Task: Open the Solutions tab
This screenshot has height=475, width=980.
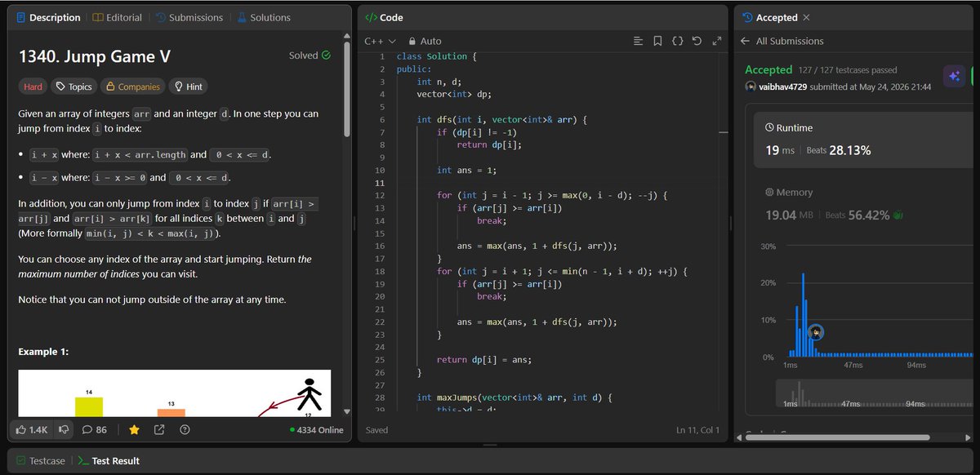Action: (x=263, y=17)
